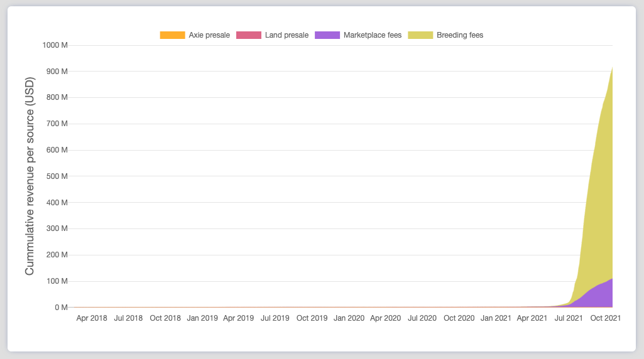Click the Marketplace fees legend label

tap(373, 35)
